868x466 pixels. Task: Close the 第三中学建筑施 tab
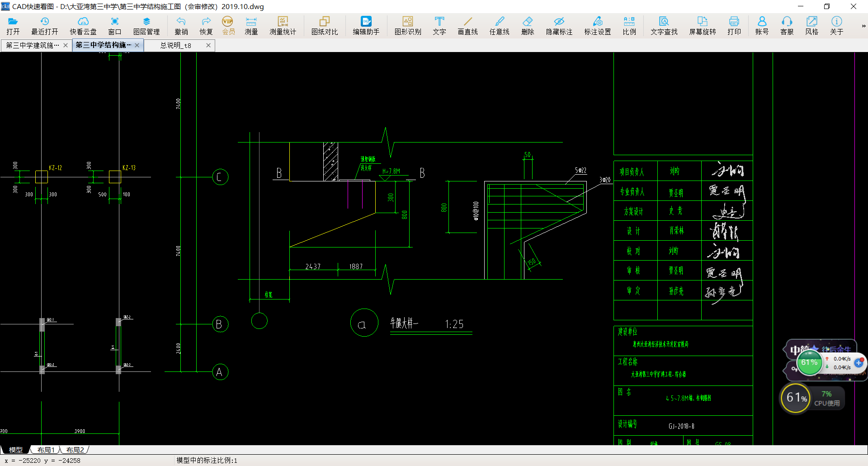[x=66, y=45]
